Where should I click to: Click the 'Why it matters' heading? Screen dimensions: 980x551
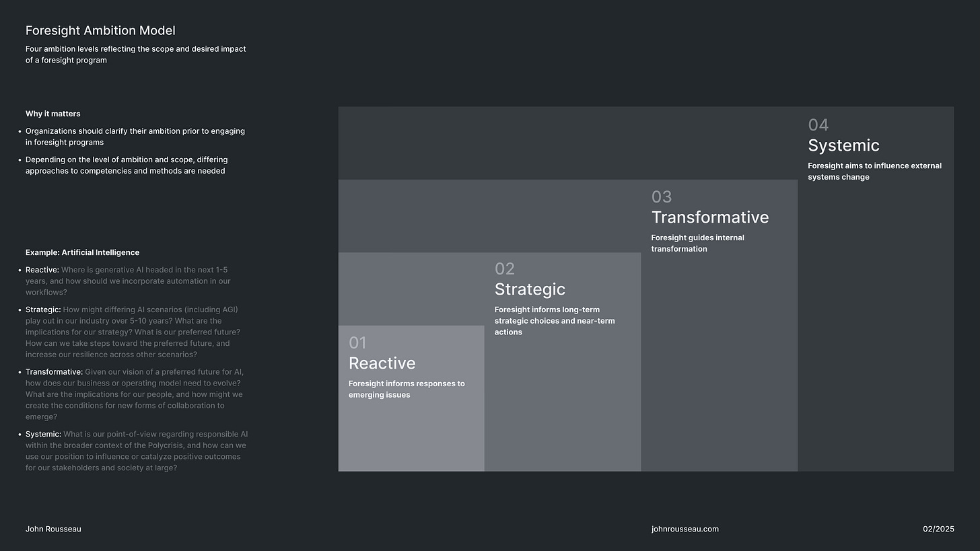(53, 114)
